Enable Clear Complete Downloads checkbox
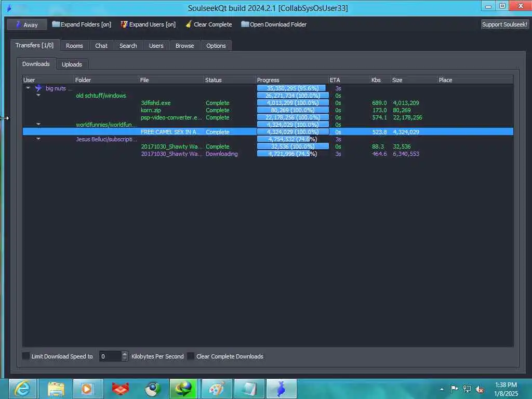The image size is (532, 399). (191, 356)
